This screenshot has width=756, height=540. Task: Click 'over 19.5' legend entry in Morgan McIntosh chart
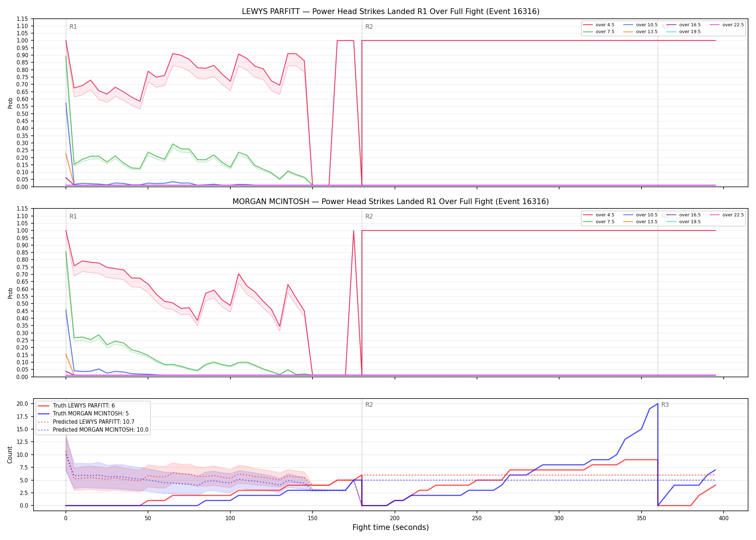tap(683, 222)
